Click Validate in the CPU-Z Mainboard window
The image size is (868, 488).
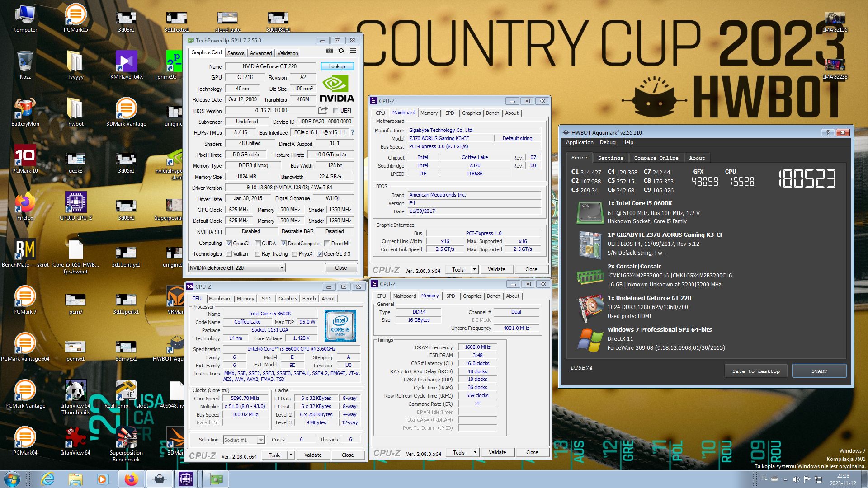pyautogui.click(x=496, y=269)
